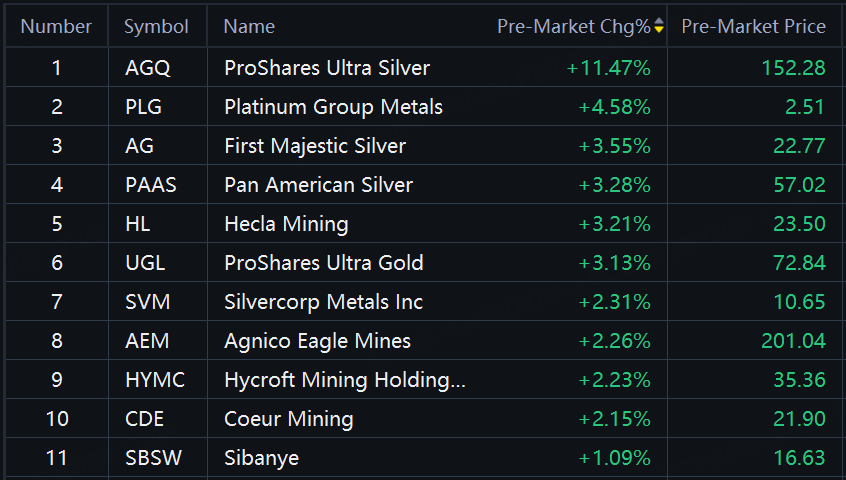Open First Majestic Silver stock
The image size is (846, 480).
click(x=315, y=146)
